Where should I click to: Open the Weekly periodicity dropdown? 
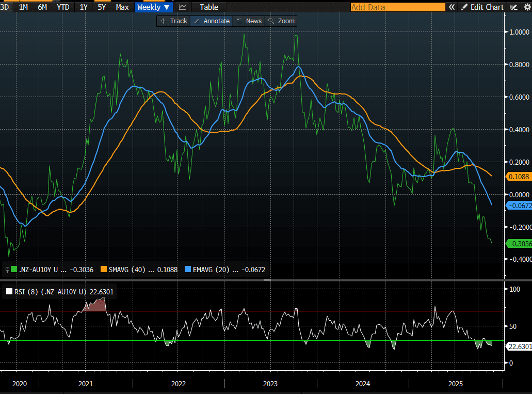(153, 7)
